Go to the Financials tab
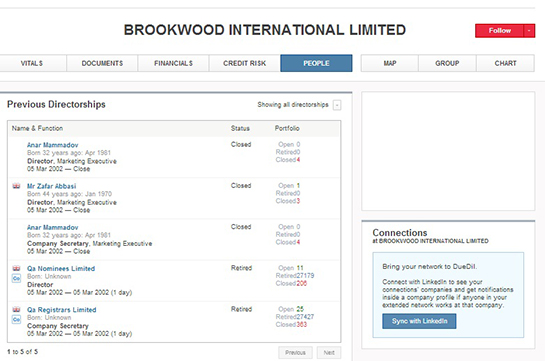 click(x=173, y=63)
